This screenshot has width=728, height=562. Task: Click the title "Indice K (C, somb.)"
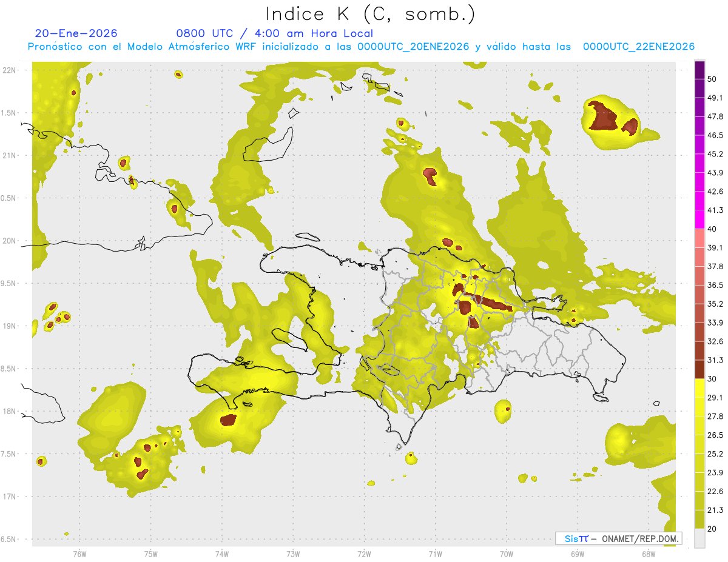370,13
